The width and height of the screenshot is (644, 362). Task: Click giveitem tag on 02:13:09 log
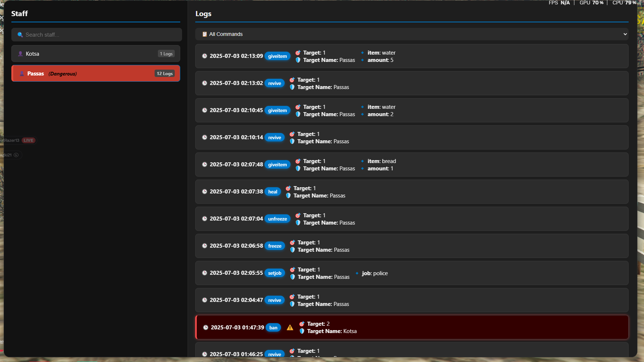[278, 56]
